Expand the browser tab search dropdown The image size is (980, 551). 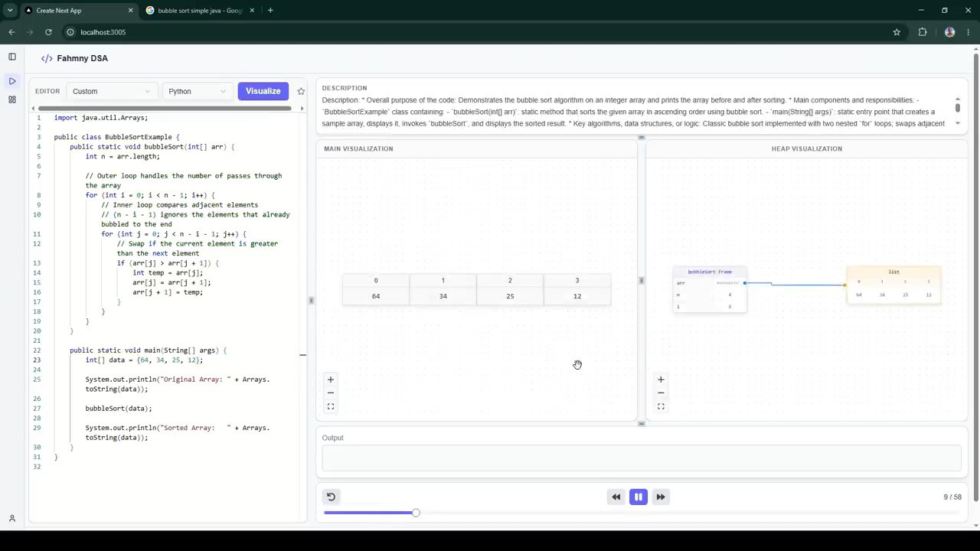pos(10,11)
